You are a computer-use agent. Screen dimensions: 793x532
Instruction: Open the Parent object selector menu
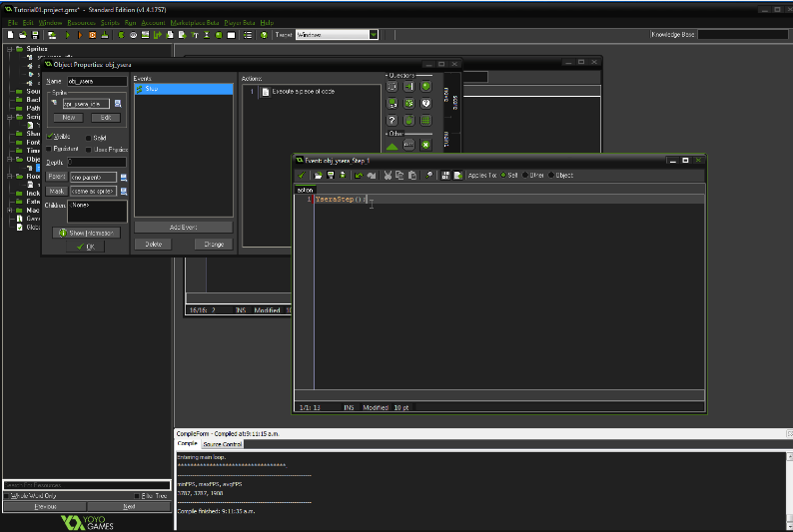tap(124, 177)
